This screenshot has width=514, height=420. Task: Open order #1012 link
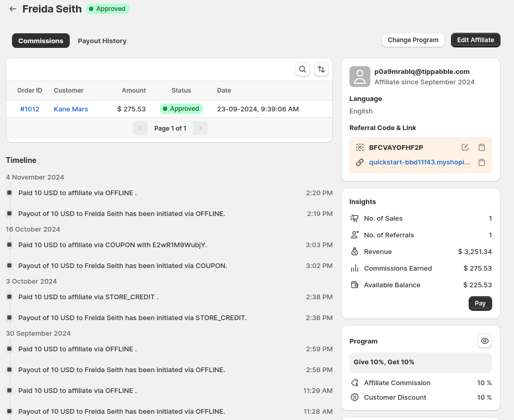pos(30,109)
